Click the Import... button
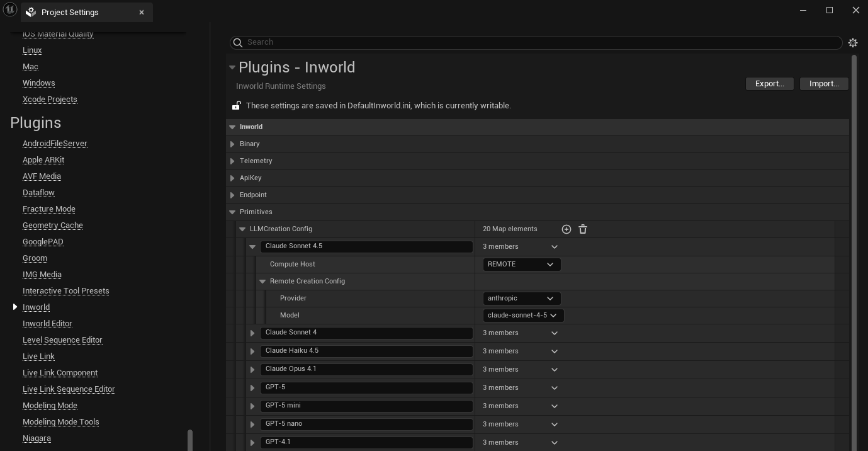 (824, 83)
